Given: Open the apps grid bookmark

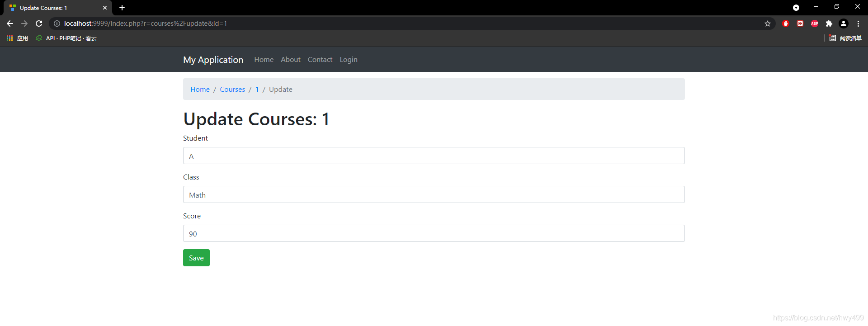Looking at the screenshot, I should coord(17,38).
